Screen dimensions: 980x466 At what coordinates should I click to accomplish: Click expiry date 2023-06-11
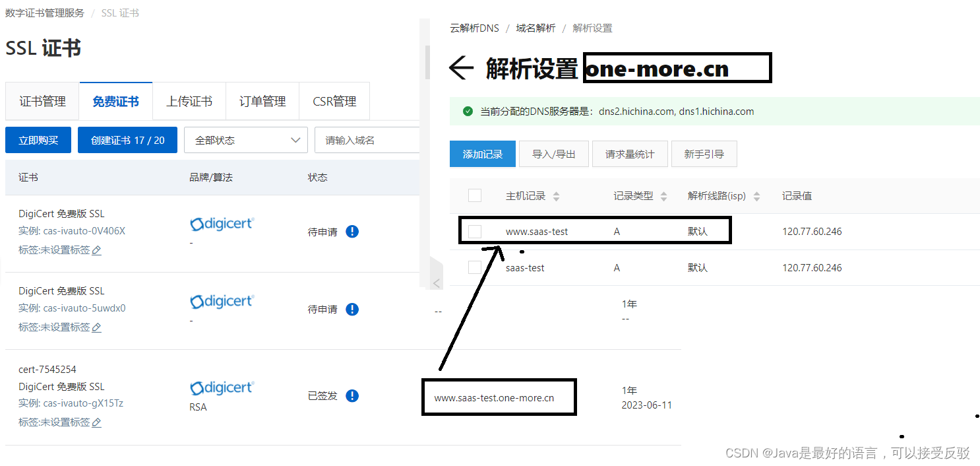(x=646, y=405)
